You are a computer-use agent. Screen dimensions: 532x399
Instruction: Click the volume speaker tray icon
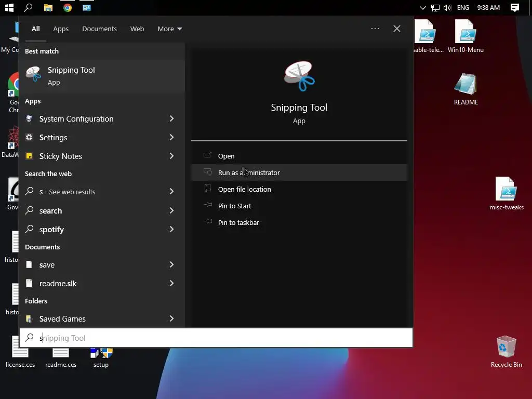pos(447,7)
